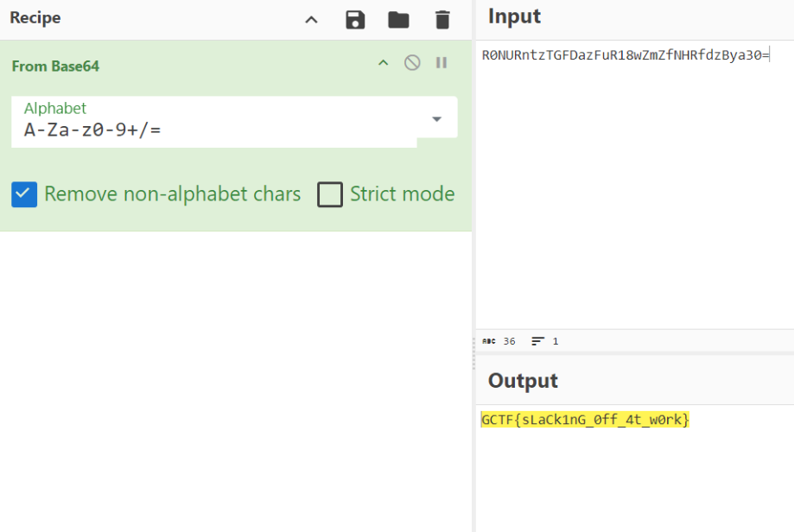
Task: Disable the From Base64 operation
Action: coord(412,63)
